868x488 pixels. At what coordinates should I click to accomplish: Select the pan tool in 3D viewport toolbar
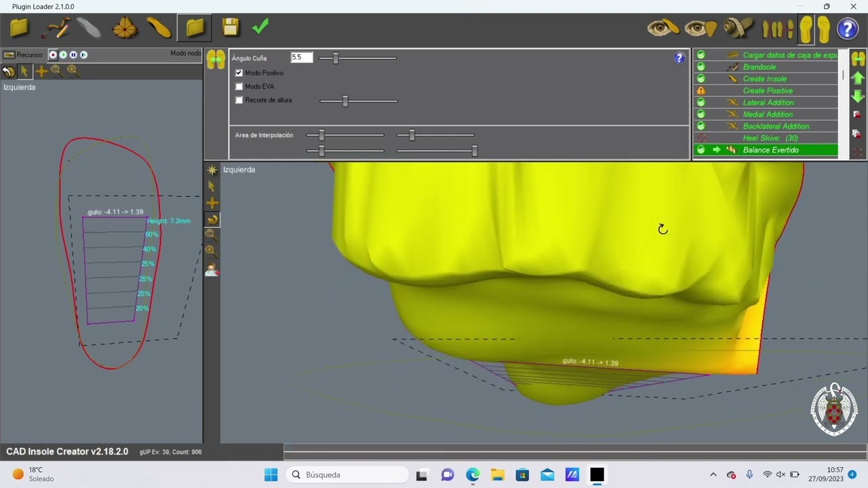pyautogui.click(x=212, y=203)
